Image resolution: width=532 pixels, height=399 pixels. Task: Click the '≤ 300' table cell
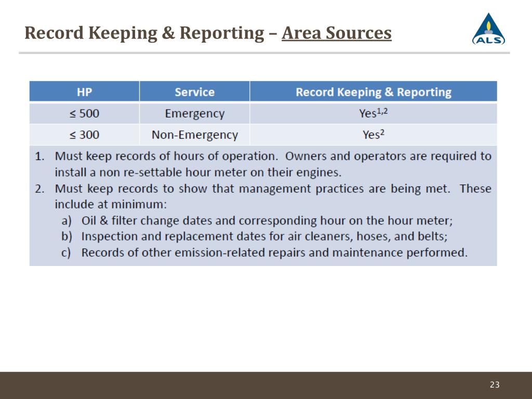(x=85, y=135)
